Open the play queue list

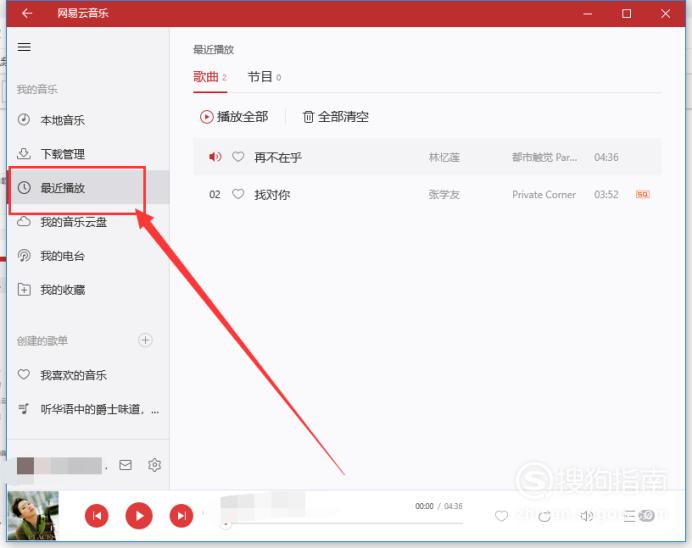point(639,516)
